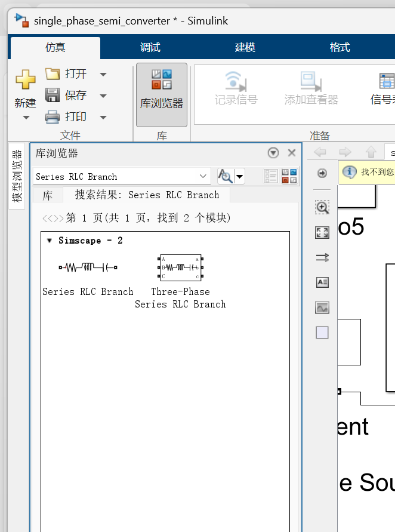The image size is (395, 532).
Task: Click the Fit to View icon
Action: coord(322,233)
